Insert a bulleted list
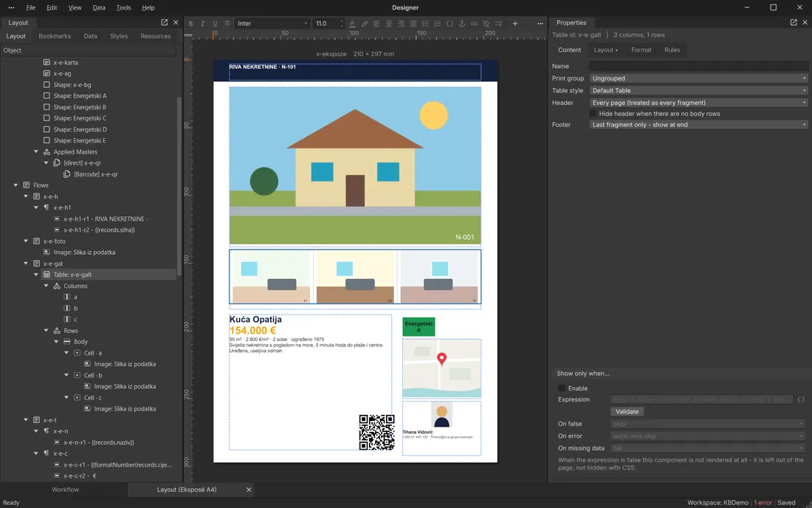The image size is (812, 508). 425,24
